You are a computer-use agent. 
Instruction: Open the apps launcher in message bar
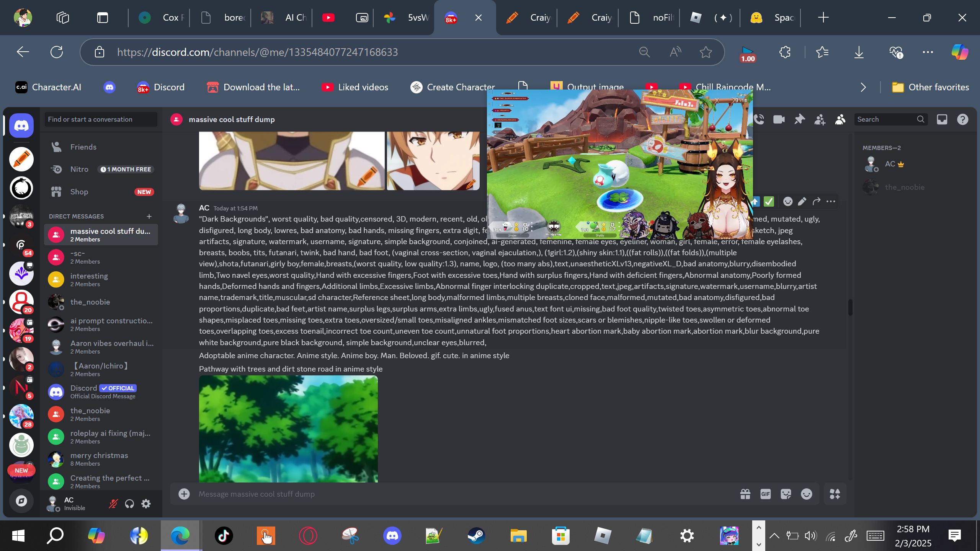pyautogui.click(x=835, y=494)
